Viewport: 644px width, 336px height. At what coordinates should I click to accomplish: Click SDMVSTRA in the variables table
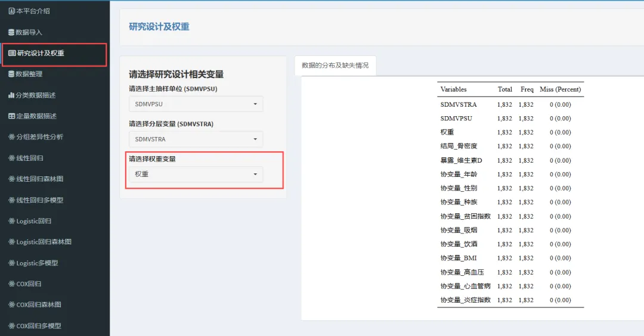coord(459,105)
